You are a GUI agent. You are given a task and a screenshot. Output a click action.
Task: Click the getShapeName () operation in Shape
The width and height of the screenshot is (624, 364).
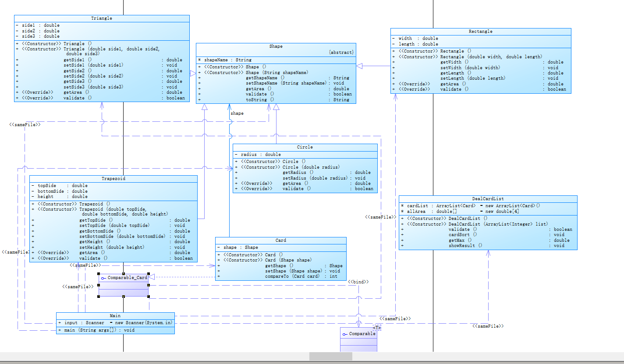[274, 78]
